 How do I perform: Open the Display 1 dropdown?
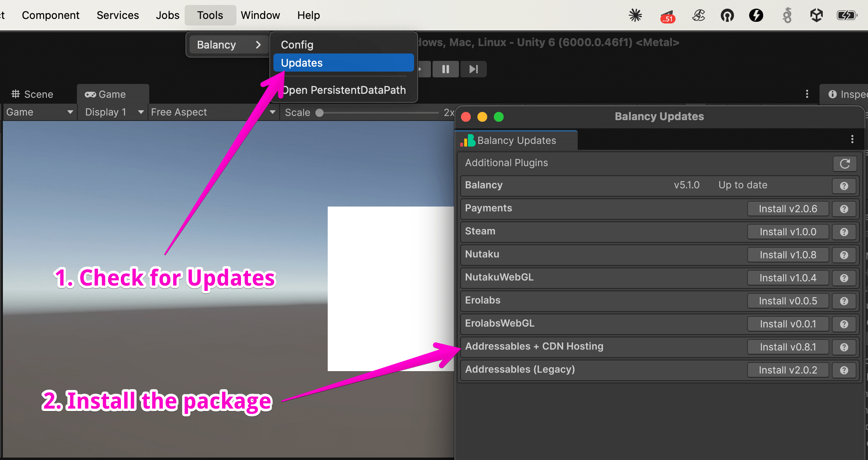pyautogui.click(x=112, y=112)
